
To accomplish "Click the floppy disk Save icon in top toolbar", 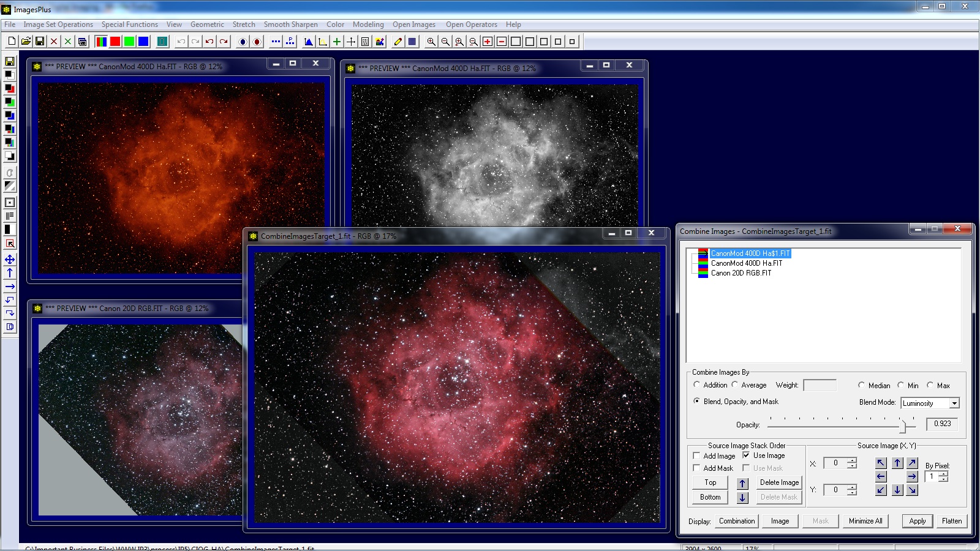I will tap(40, 42).
